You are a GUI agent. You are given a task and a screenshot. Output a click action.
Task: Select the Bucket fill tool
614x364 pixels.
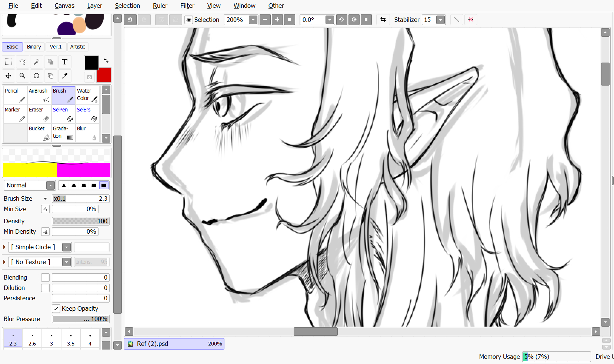39,133
